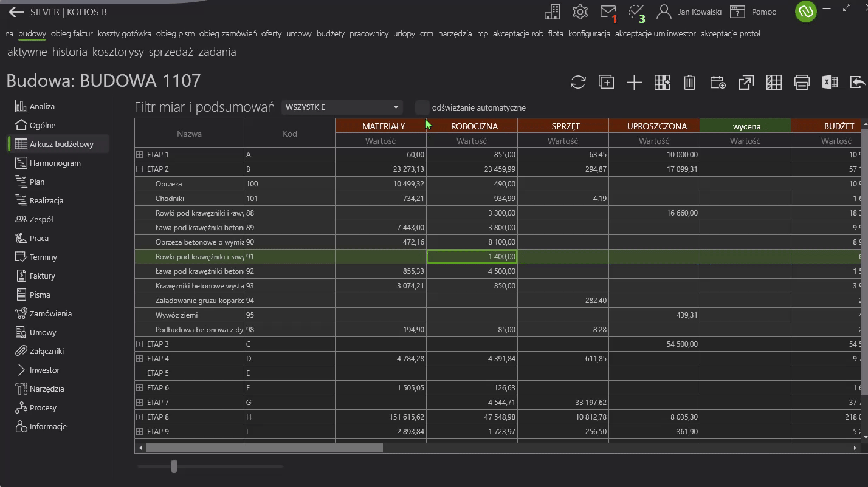868x487 pixels.
Task: Select the cell with value 1 400,00
Action: [472, 257]
